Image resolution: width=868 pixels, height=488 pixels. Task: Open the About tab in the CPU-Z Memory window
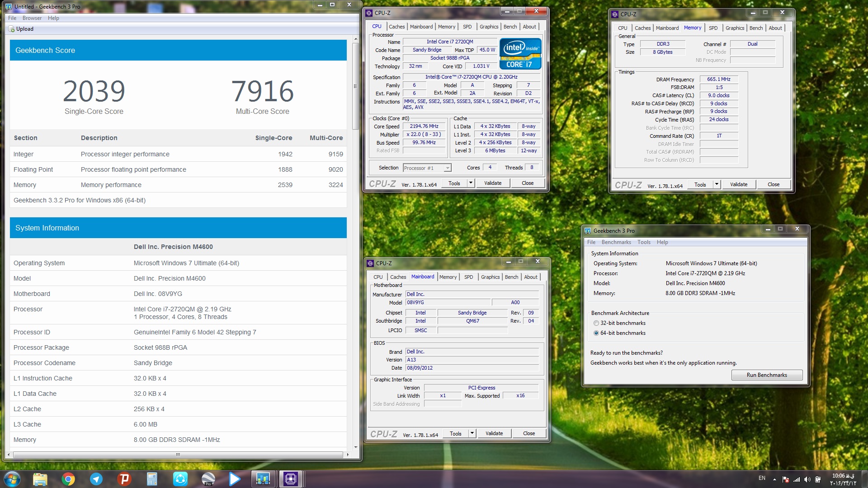[775, 28]
